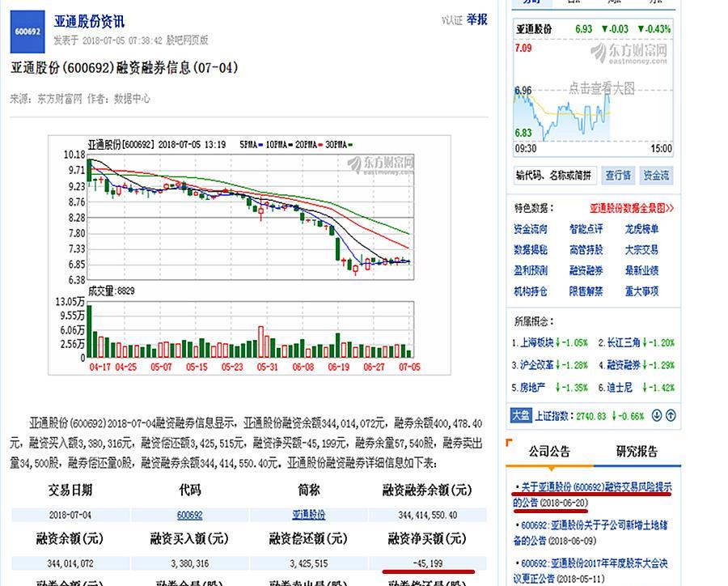Open the 资金流向 data link

(x=530, y=229)
